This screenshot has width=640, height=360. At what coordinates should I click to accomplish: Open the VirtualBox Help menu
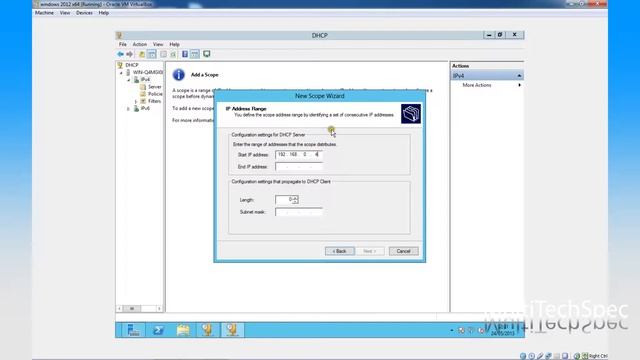[104, 13]
